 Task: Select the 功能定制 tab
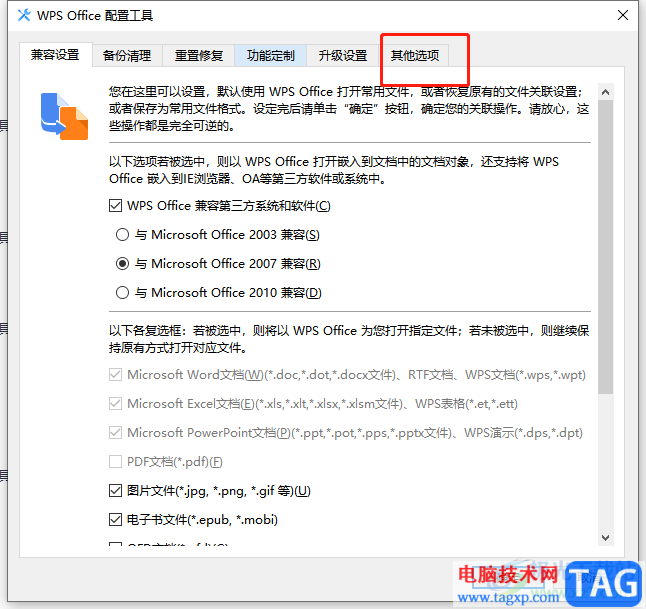click(x=270, y=55)
